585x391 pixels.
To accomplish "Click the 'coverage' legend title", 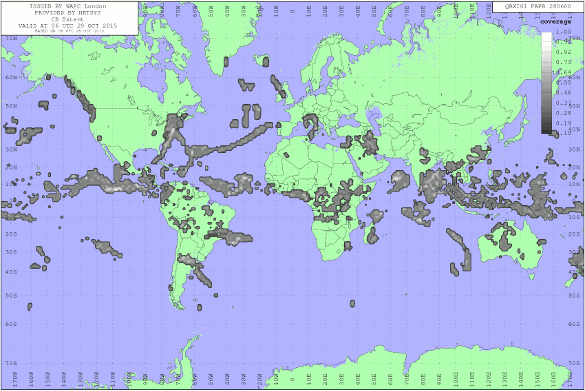I will pos(556,22).
